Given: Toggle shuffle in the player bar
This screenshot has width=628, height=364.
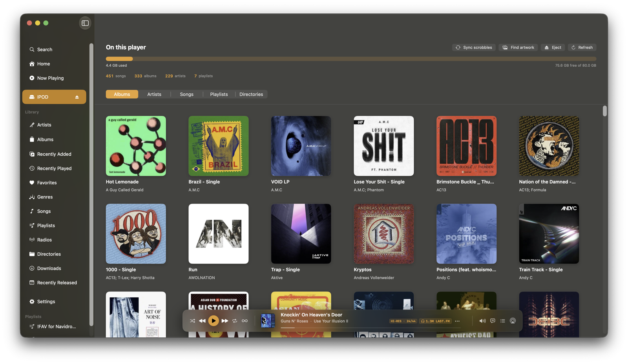Looking at the screenshot, I should tap(192, 321).
